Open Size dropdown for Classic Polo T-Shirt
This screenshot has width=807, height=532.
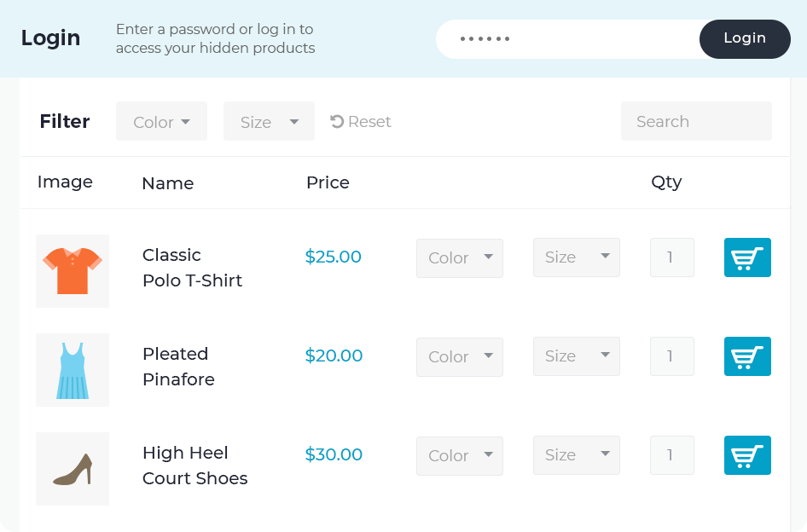tap(576, 257)
